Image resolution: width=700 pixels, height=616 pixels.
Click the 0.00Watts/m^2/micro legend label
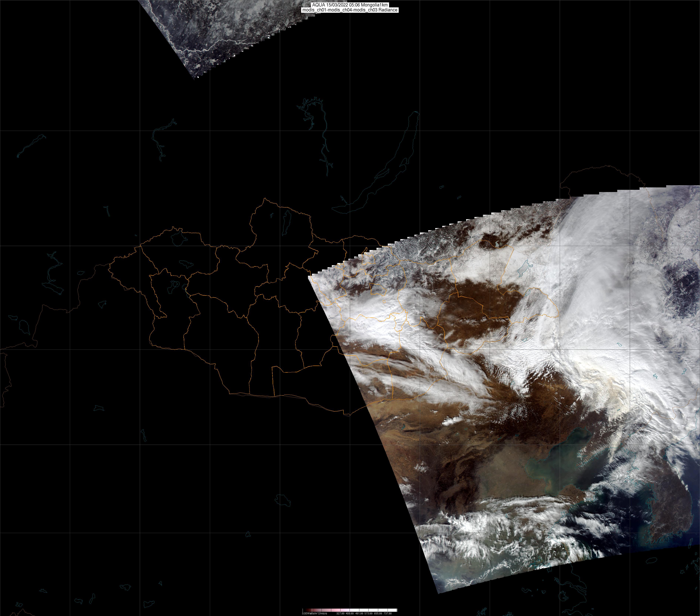coord(314,613)
